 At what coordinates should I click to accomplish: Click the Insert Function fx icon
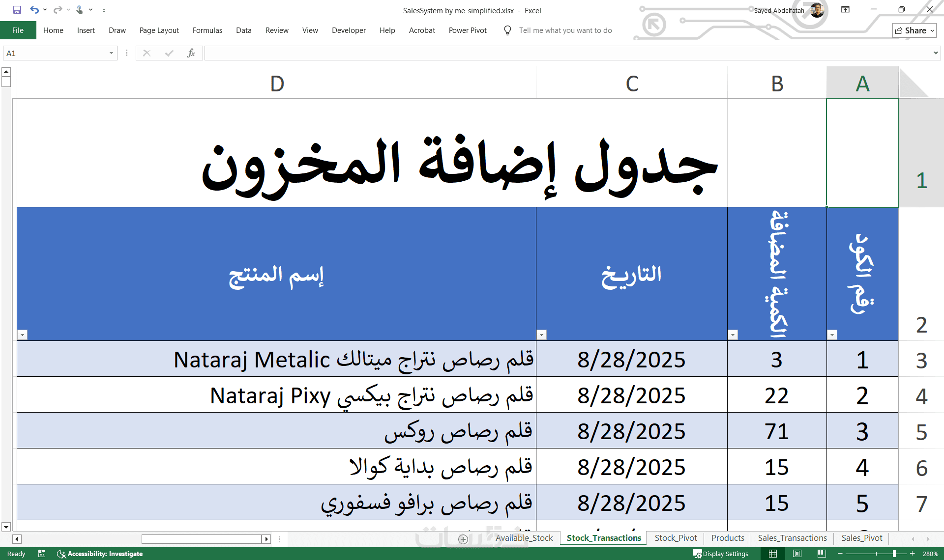(x=191, y=53)
